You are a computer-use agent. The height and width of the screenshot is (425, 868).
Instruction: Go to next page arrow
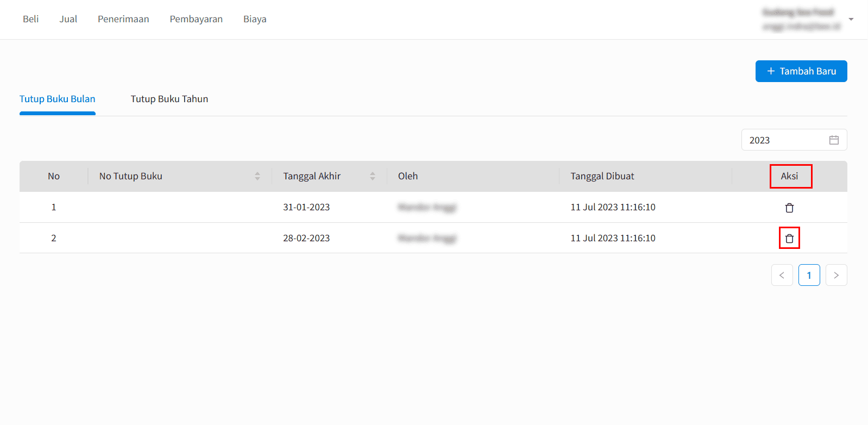tap(836, 275)
